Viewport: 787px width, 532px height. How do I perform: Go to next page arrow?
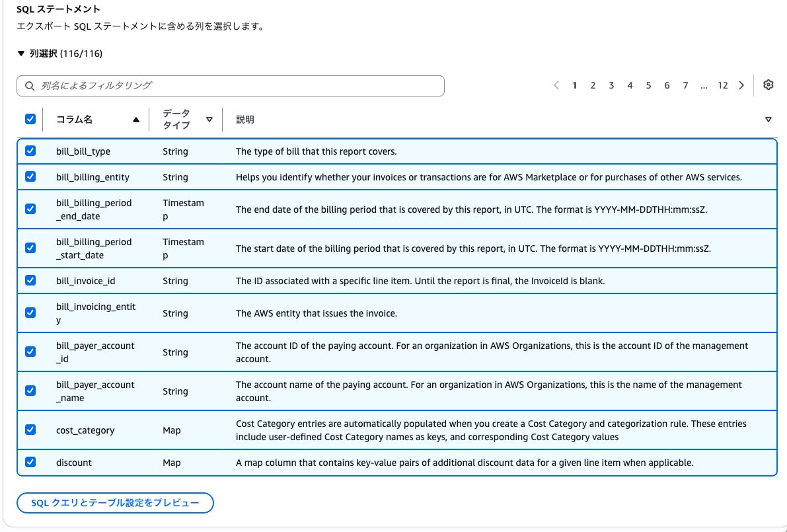pyautogui.click(x=741, y=85)
